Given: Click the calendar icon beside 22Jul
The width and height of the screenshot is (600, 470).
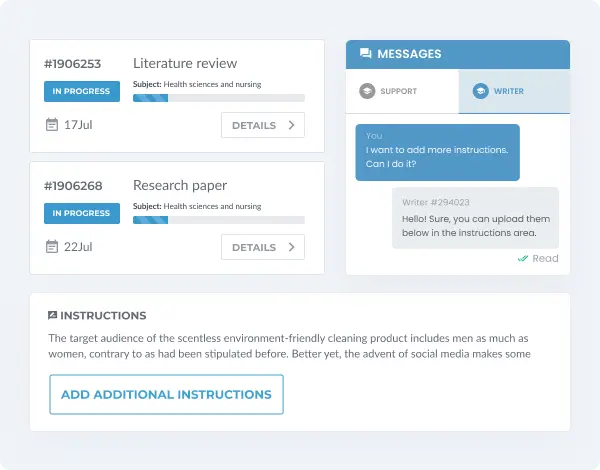Looking at the screenshot, I should tap(52, 246).
